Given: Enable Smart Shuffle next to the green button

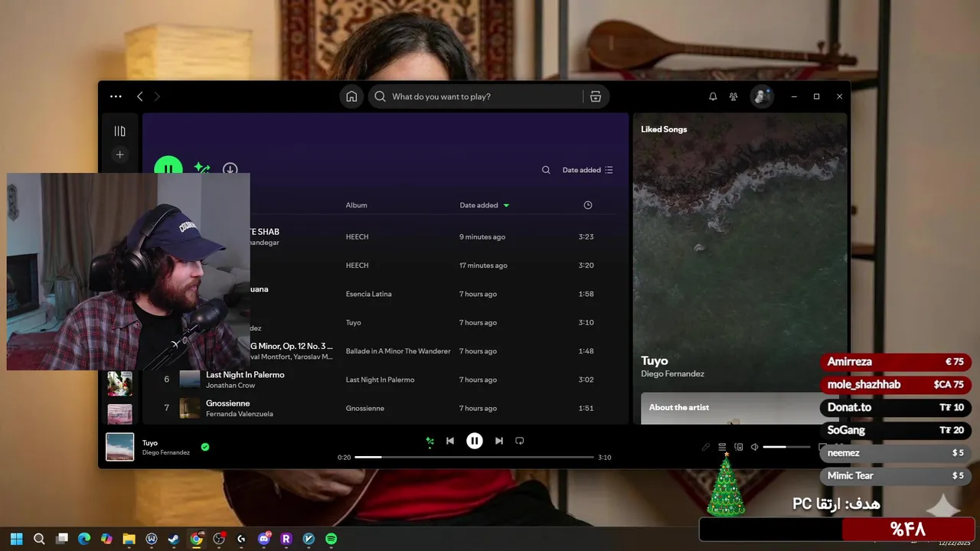Looking at the screenshot, I should point(201,168).
